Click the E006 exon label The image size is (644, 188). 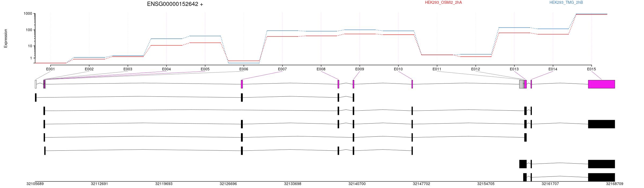pos(244,69)
